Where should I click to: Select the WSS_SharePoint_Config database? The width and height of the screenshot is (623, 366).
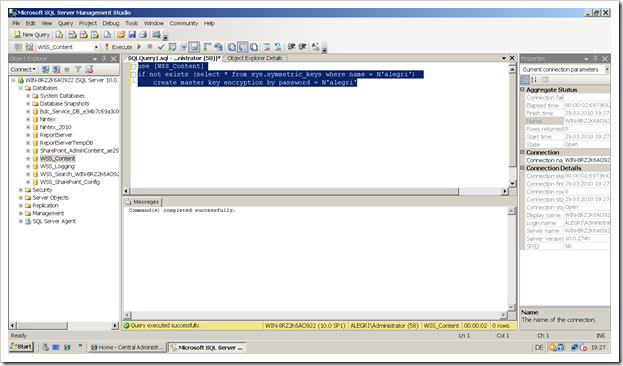coord(70,182)
